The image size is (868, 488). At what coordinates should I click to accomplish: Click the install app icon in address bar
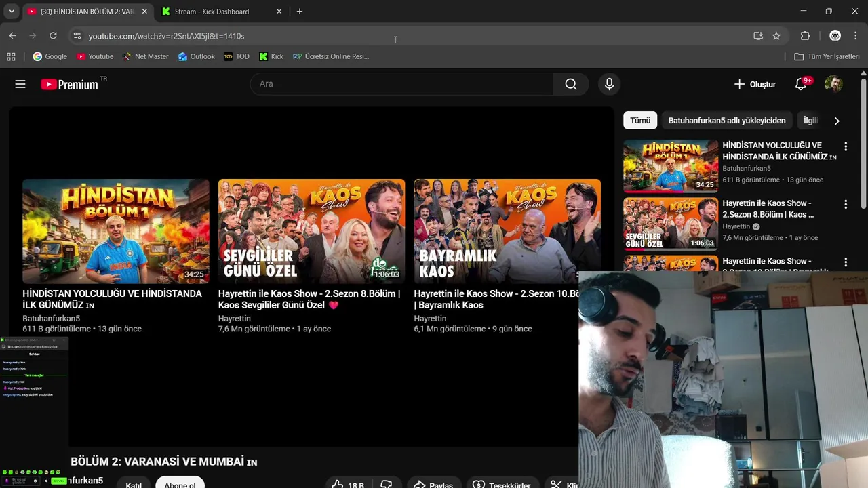point(758,36)
